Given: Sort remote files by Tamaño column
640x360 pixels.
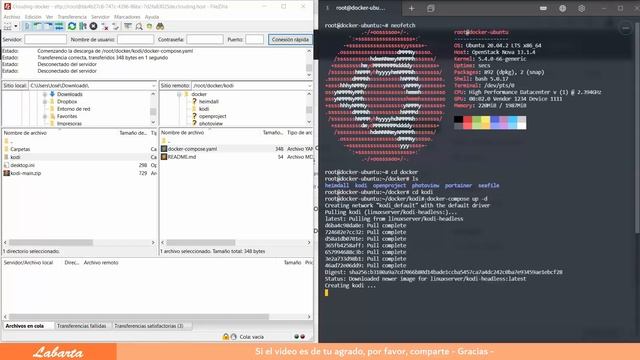Looking at the screenshot, I should 273,133.
